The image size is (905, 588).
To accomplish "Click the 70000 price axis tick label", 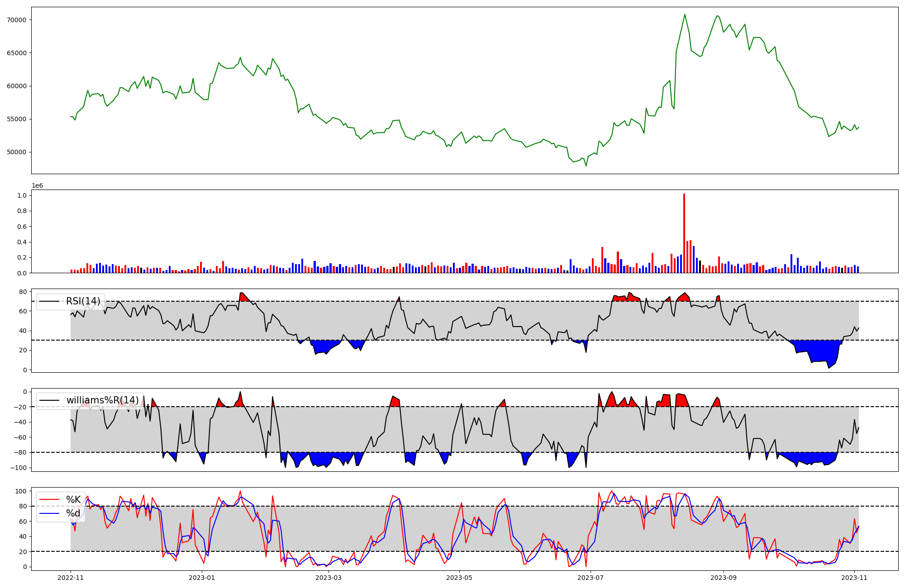I will click(x=17, y=20).
